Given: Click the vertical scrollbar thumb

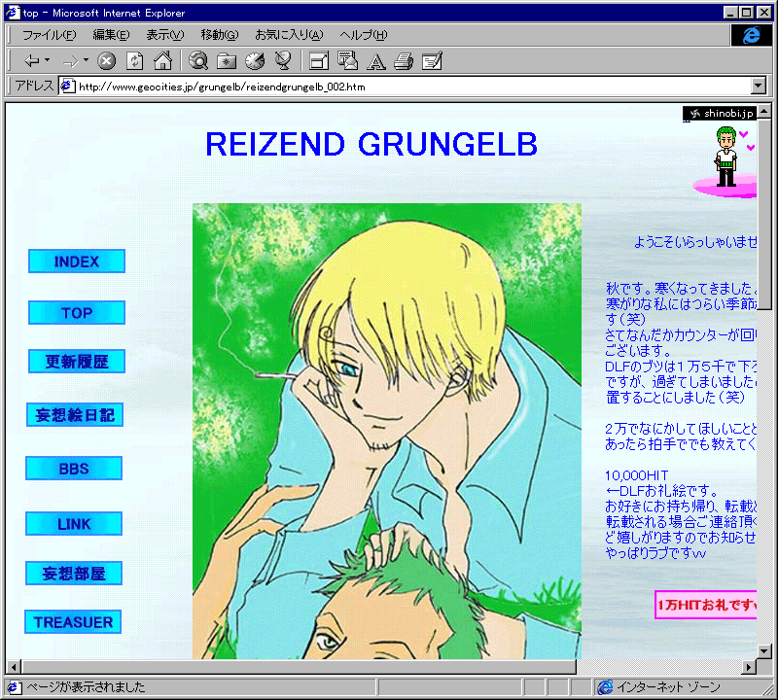Looking at the screenshot, I should [764, 214].
